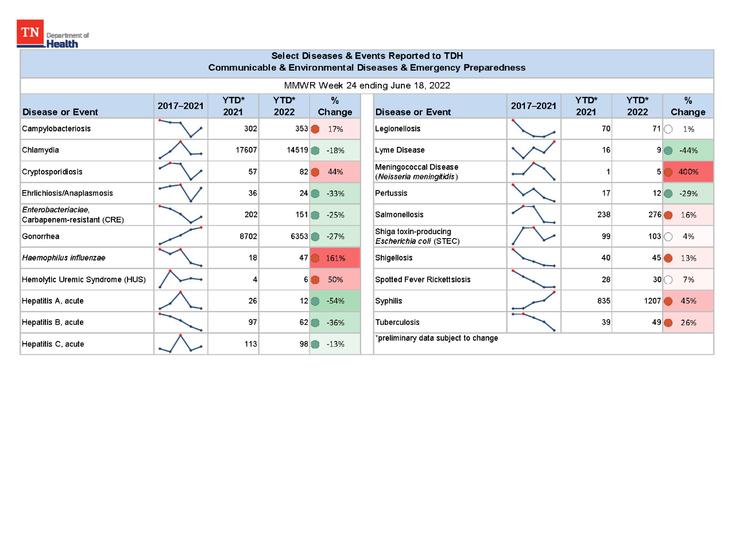Click the "preliminary data subject to change" footnote
Viewport: 735px width, 560px height.
436,338
